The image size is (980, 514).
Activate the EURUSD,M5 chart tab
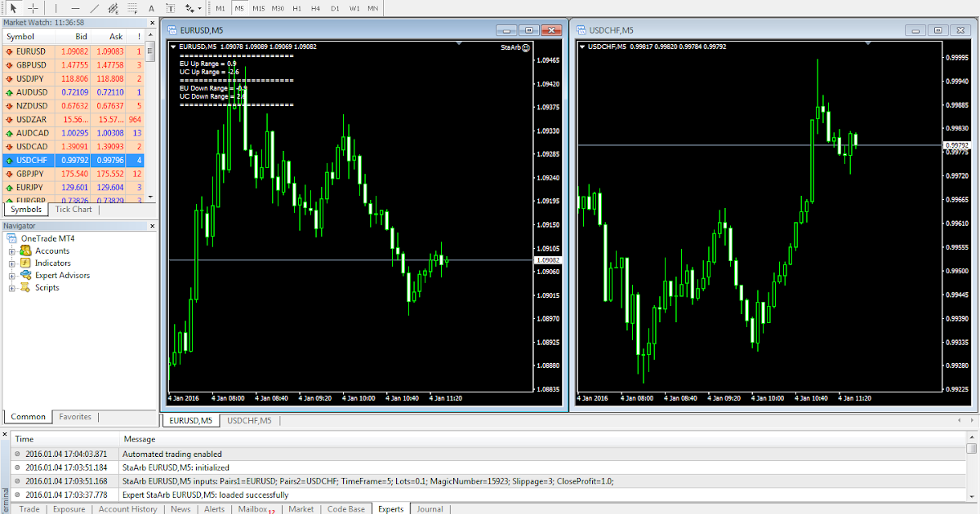point(191,421)
